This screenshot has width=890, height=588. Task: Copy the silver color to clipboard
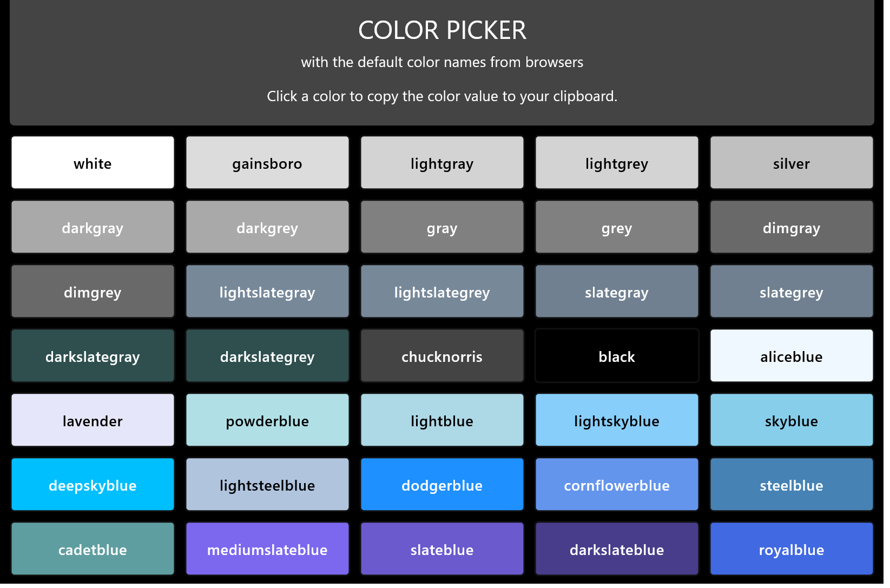coord(792,163)
